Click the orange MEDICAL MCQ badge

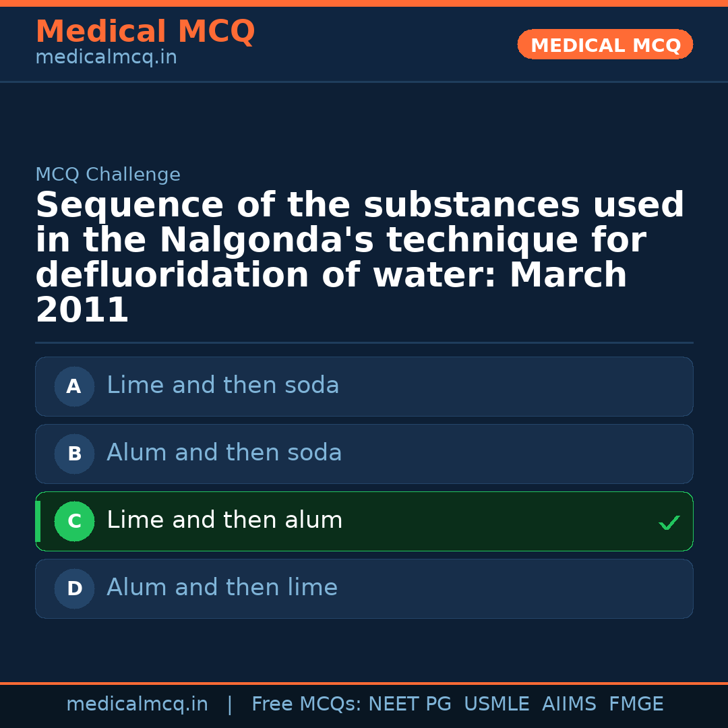pos(605,44)
